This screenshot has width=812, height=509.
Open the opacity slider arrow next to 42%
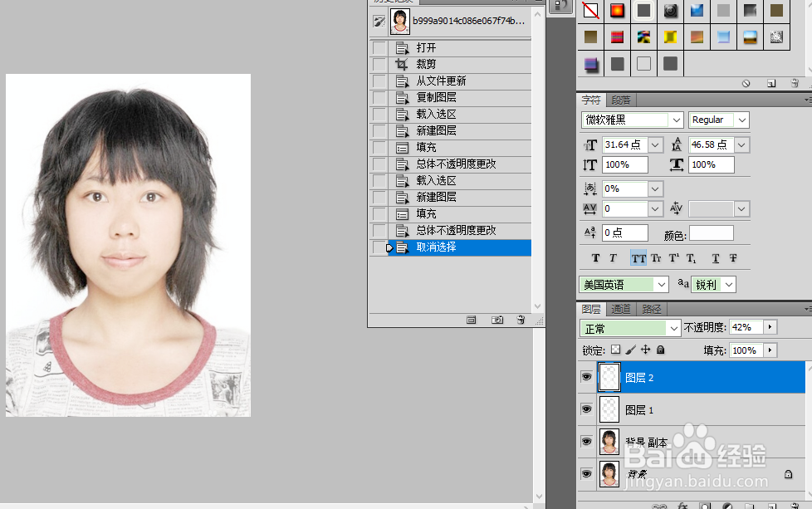pyautogui.click(x=770, y=327)
